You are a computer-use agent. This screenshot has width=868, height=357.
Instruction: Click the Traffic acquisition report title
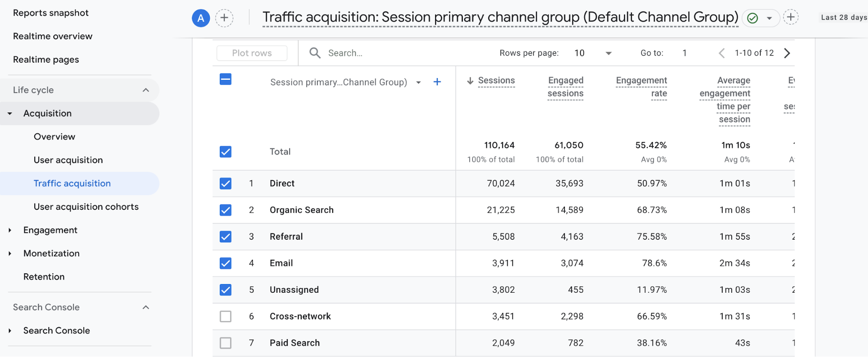coord(500,17)
